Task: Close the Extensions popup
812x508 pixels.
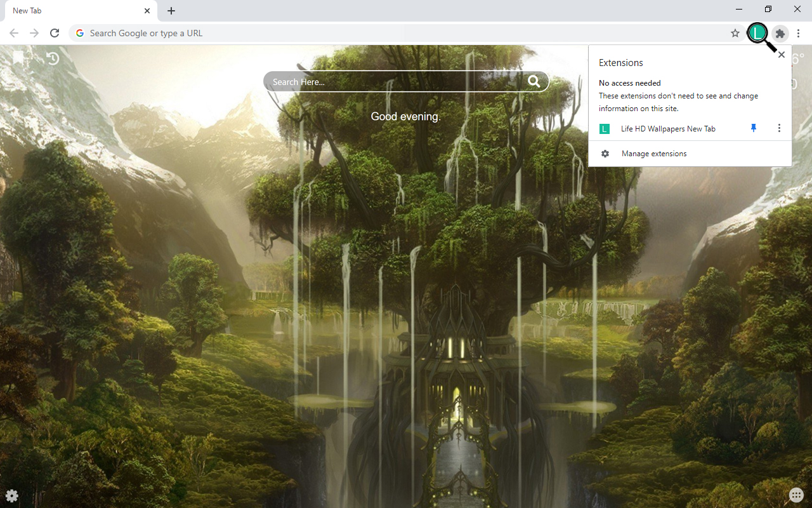Action: click(782, 55)
